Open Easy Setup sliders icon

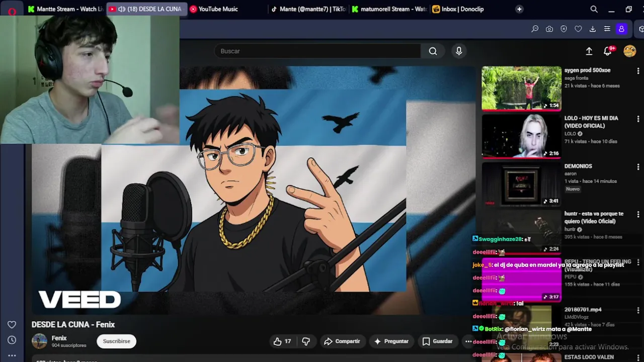607,29
